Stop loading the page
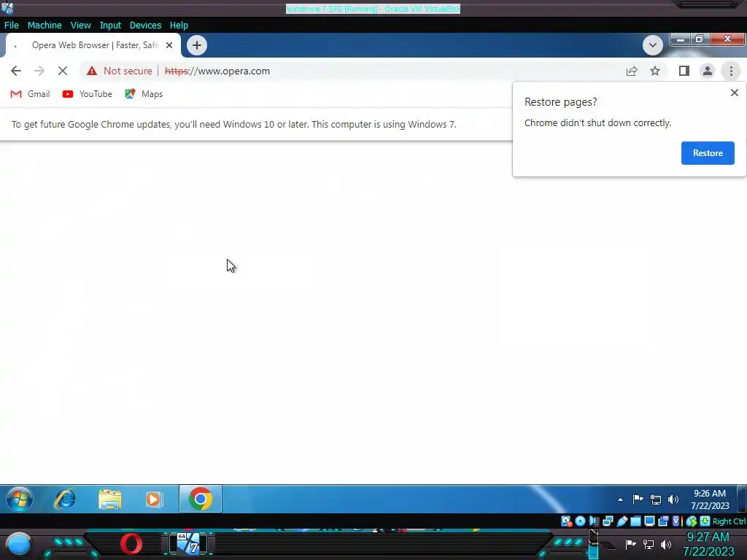Image resolution: width=747 pixels, height=560 pixels. click(x=63, y=71)
